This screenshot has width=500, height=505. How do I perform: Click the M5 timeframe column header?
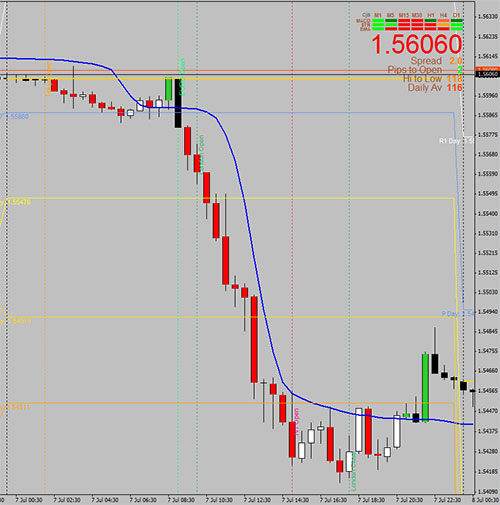point(391,15)
